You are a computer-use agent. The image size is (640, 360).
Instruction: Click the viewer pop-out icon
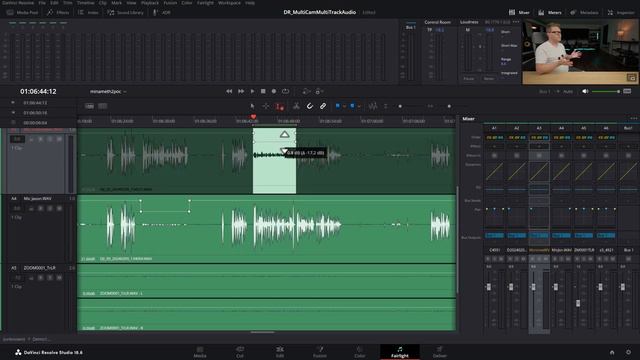631,78
